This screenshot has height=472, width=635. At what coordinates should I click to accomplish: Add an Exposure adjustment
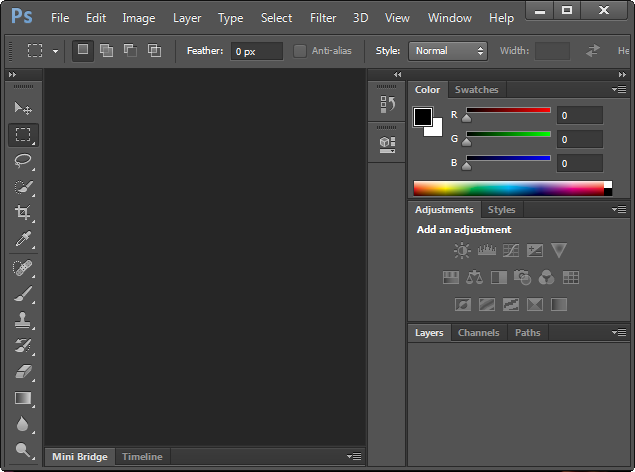click(535, 251)
